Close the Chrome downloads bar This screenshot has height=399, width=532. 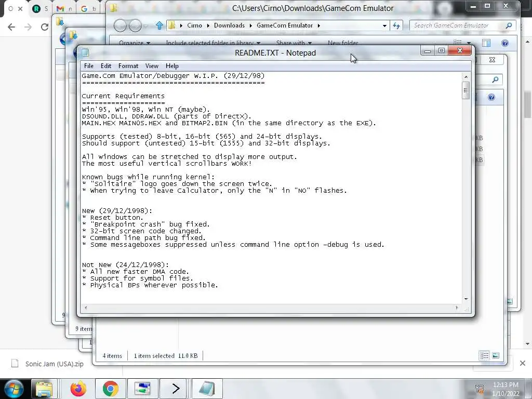[523, 363]
